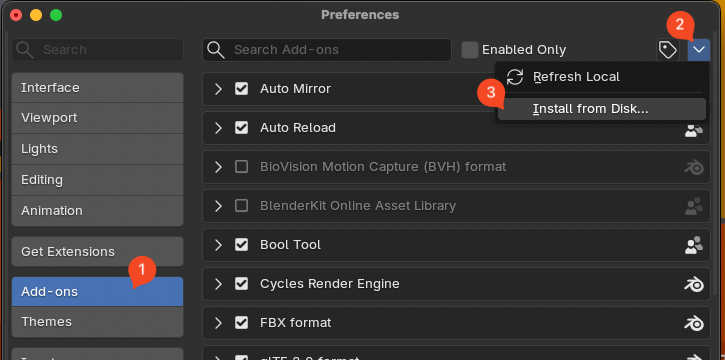Image resolution: width=725 pixels, height=360 pixels.
Task: Select the Add-ons section tab
Action: [x=98, y=292]
